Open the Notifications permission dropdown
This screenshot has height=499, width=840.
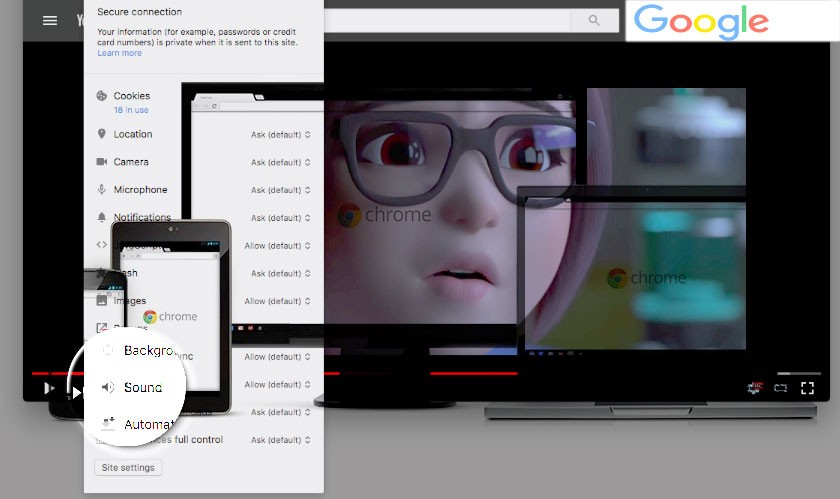tap(281, 218)
